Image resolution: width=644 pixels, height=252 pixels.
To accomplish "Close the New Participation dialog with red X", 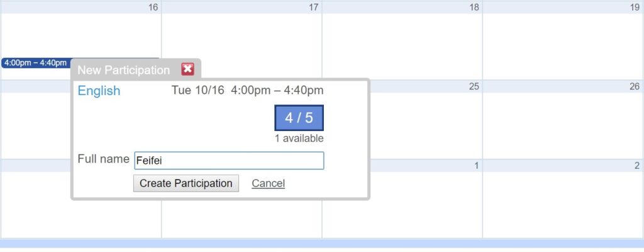I will (x=187, y=69).
